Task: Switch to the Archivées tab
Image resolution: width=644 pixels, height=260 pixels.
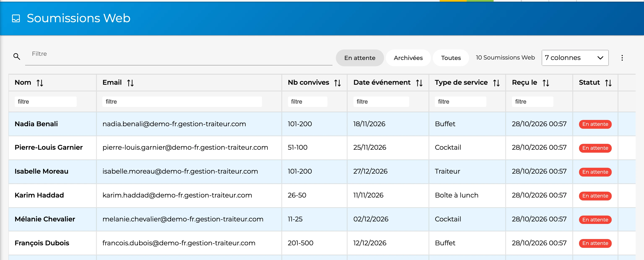Action: pos(408,58)
